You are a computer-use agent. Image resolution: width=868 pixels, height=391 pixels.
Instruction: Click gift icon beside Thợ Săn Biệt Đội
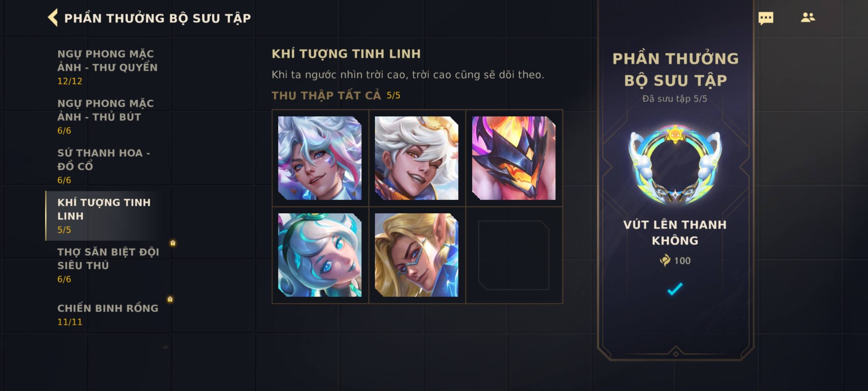click(x=173, y=243)
